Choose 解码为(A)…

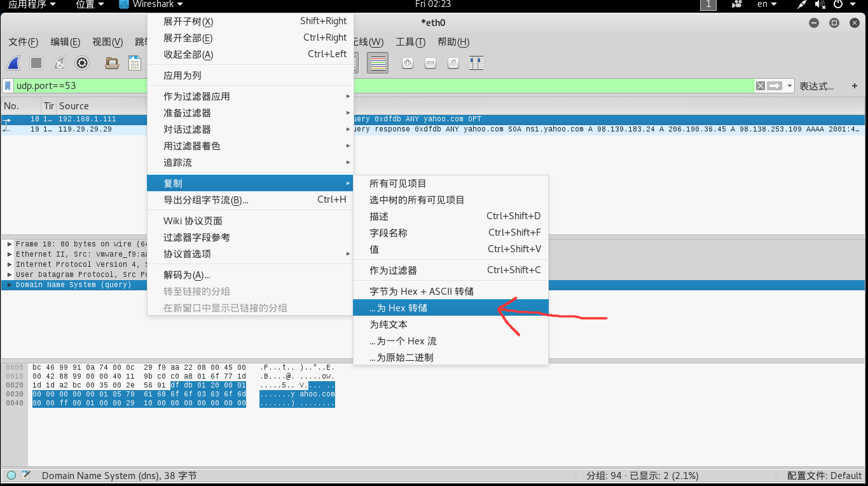pos(251,275)
